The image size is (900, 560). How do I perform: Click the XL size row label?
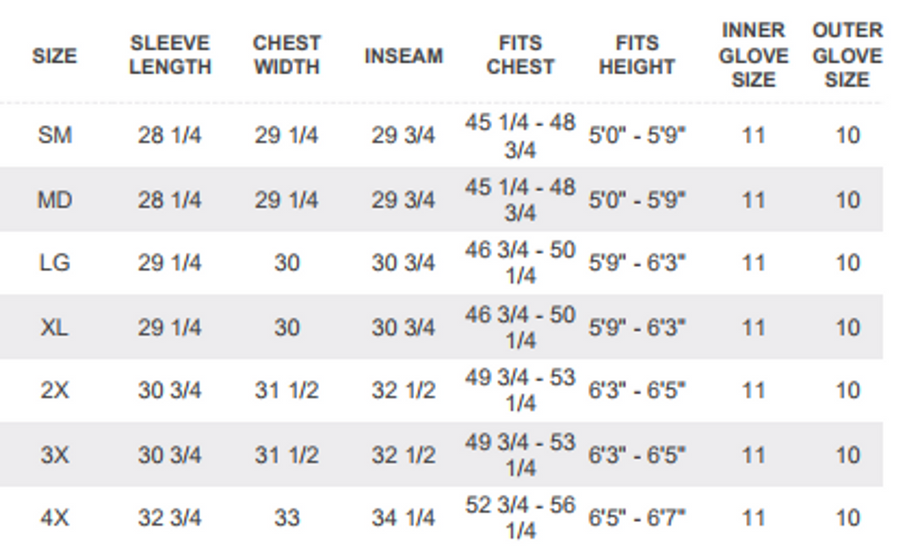point(54,328)
